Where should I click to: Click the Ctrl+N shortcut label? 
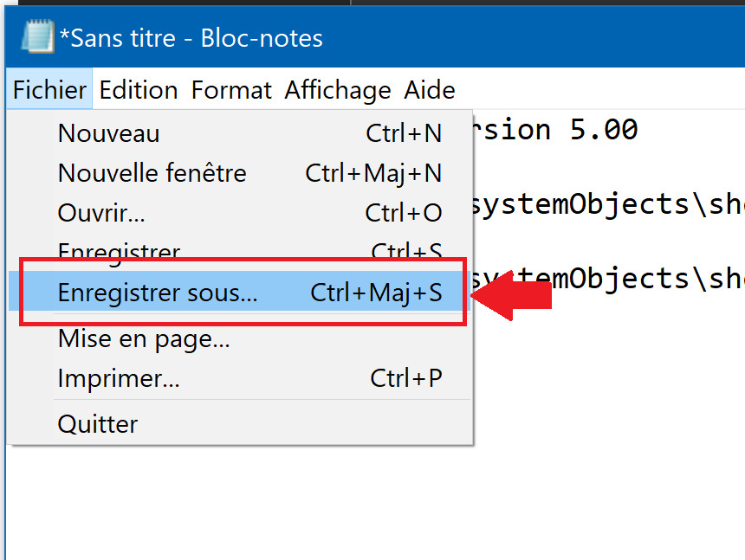404,133
